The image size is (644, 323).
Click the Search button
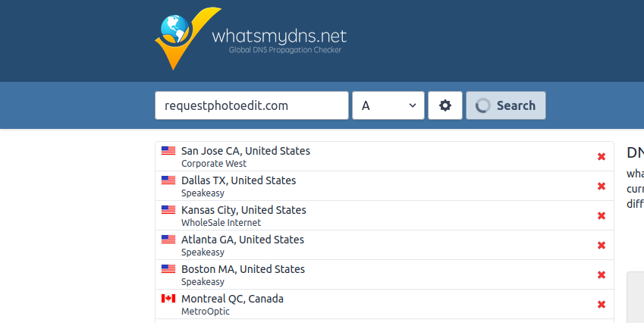[506, 105]
